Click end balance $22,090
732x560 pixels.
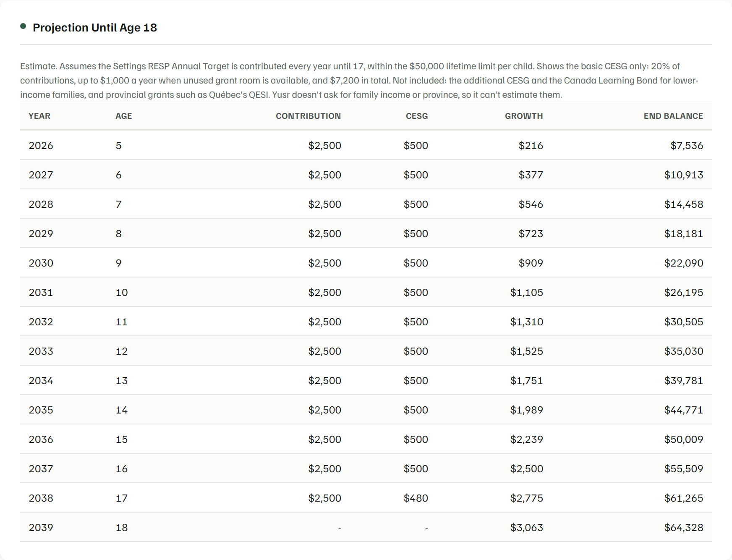684,263
